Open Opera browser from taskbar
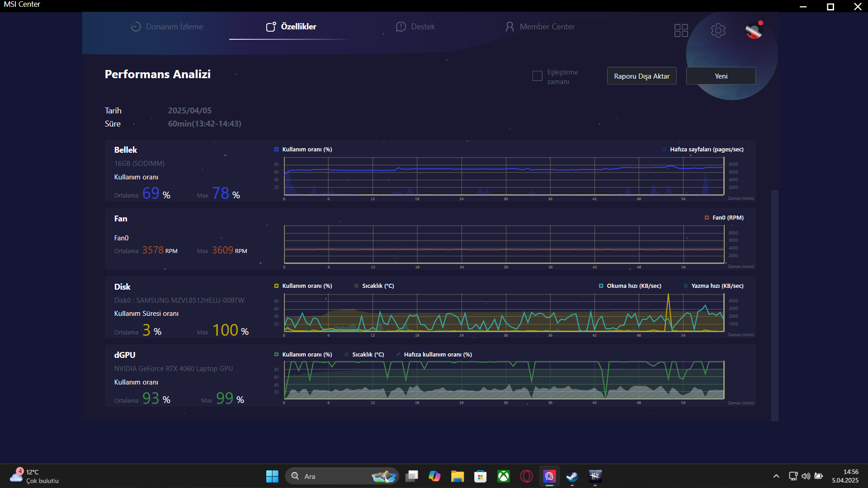The image size is (868, 488). [526, 476]
